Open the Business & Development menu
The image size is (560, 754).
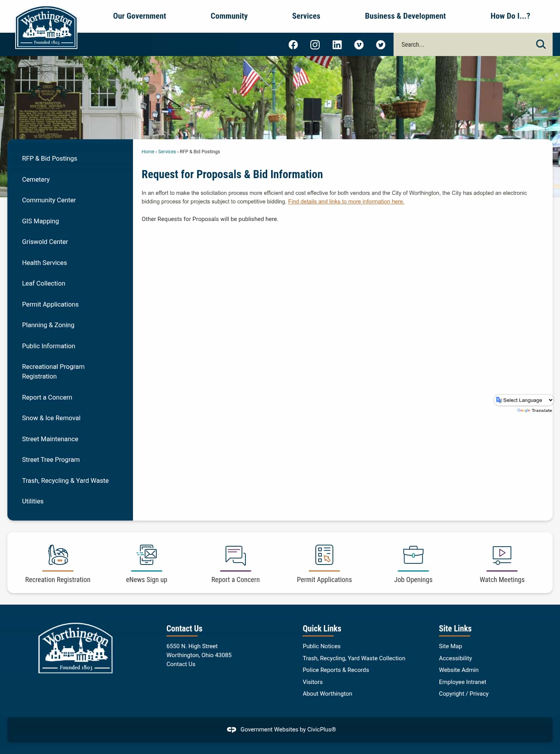tap(405, 16)
